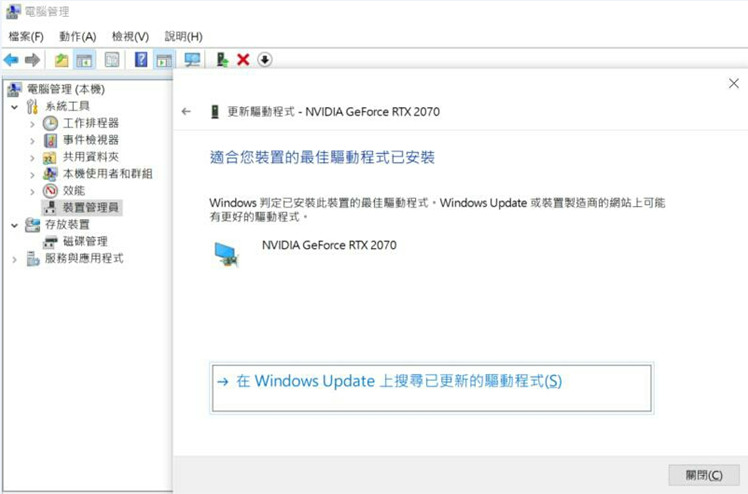Expand the 工作排程器 tree node
Viewport: 748px width, 494px height.
(32, 123)
